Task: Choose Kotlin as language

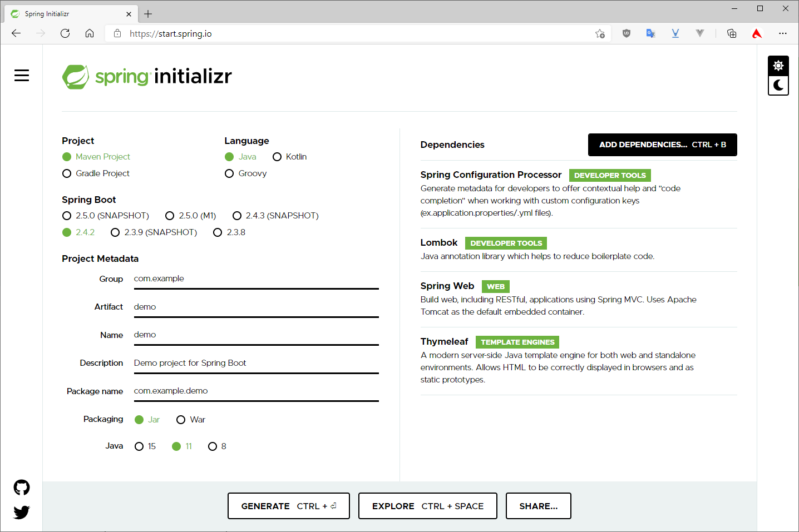Action: tap(290, 157)
